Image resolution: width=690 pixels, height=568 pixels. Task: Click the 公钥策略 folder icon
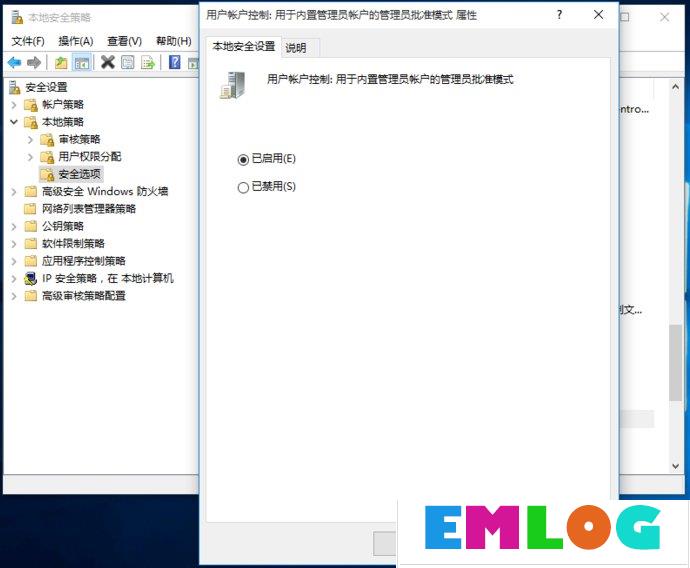pos(30,226)
